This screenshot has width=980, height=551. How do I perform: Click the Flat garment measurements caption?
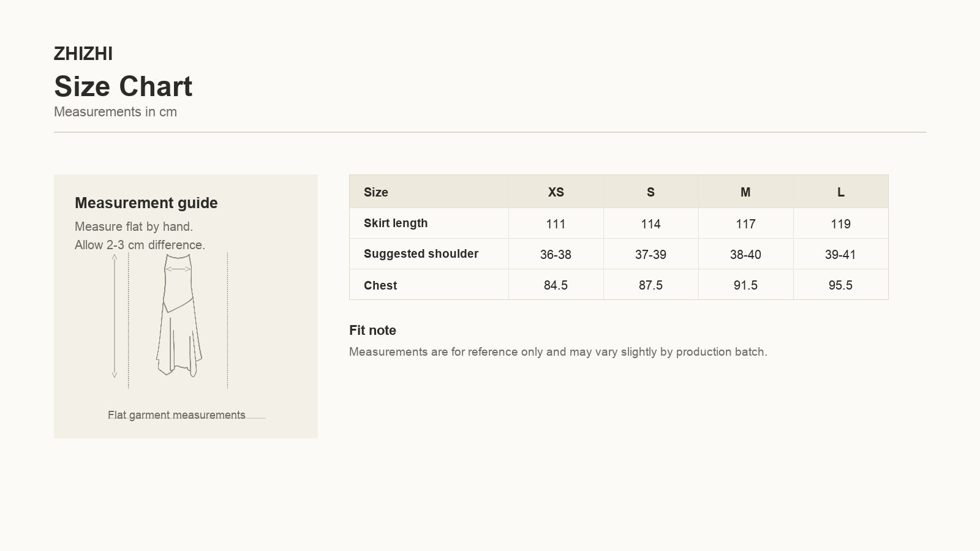(176, 415)
